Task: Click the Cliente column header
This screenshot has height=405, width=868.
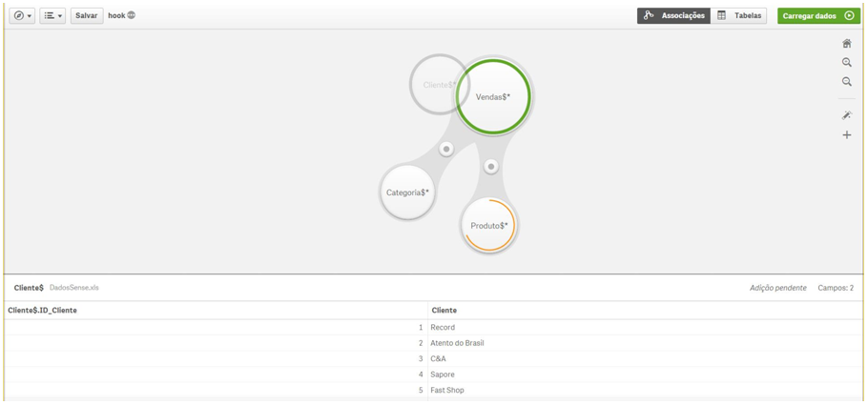Action: (x=645, y=311)
